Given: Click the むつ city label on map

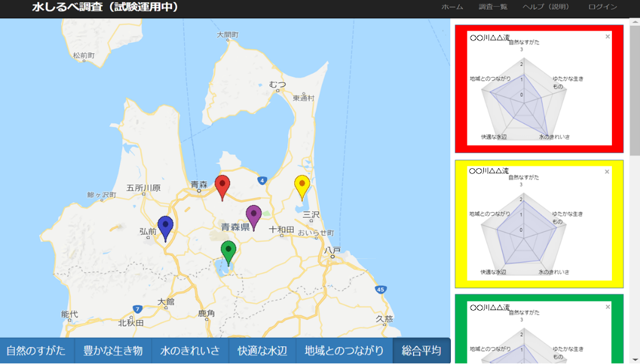Looking at the screenshot, I should [277, 84].
